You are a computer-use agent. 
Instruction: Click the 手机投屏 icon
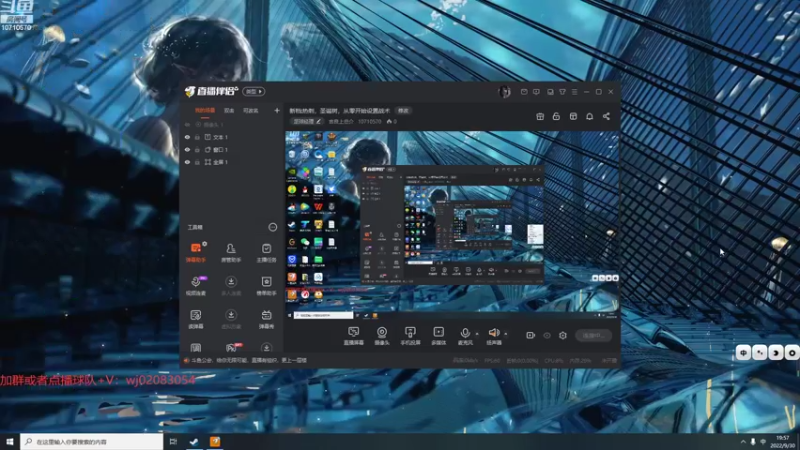[409, 332]
